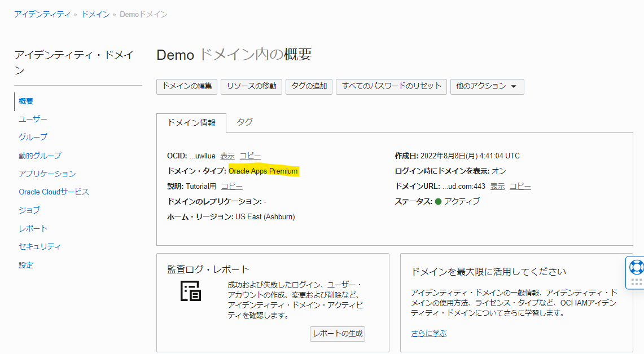Click the ドメインの編集 button
644x354 pixels.
click(187, 86)
